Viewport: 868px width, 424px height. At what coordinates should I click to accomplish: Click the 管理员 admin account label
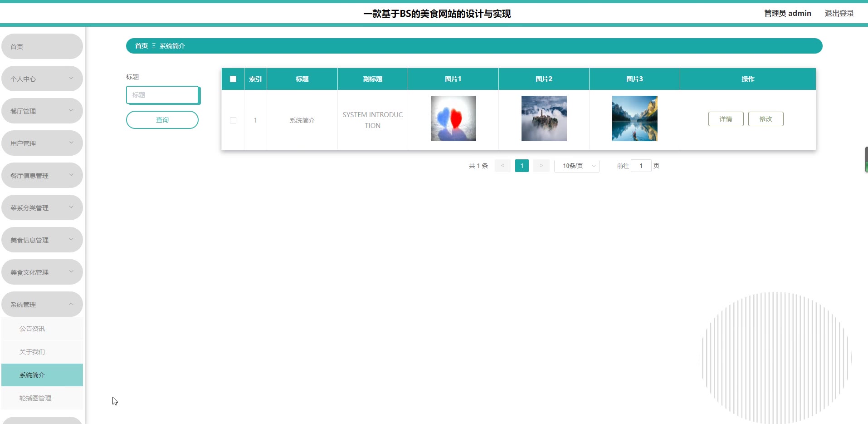coord(788,13)
